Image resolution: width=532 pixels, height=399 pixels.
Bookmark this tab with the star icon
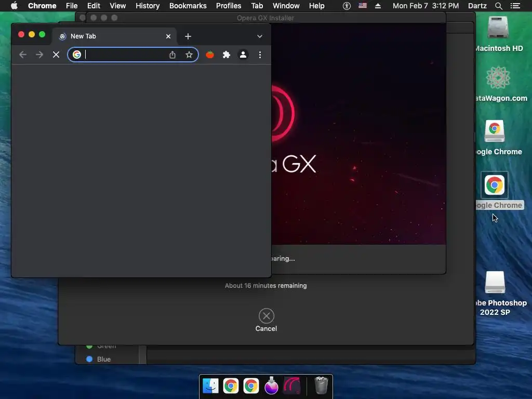pyautogui.click(x=189, y=55)
